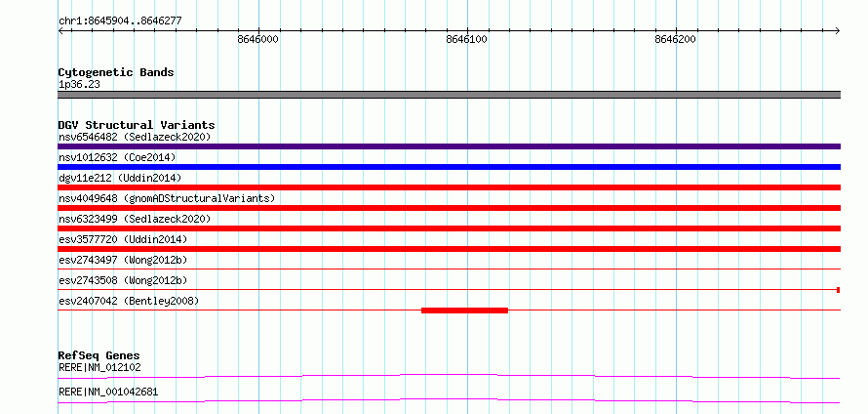Open nsv4049648 (gnomADStructuralVariants) label
868x414 pixels.
coord(167,198)
